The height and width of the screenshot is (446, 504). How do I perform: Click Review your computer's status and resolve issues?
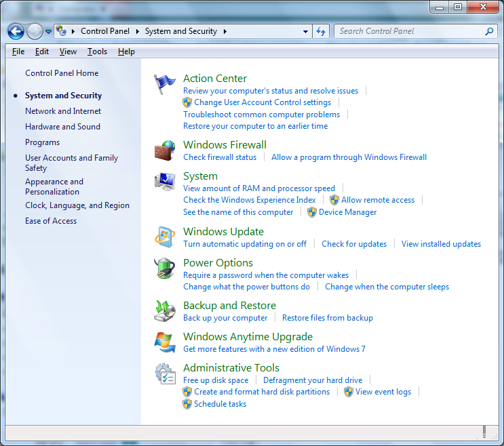(271, 91)
